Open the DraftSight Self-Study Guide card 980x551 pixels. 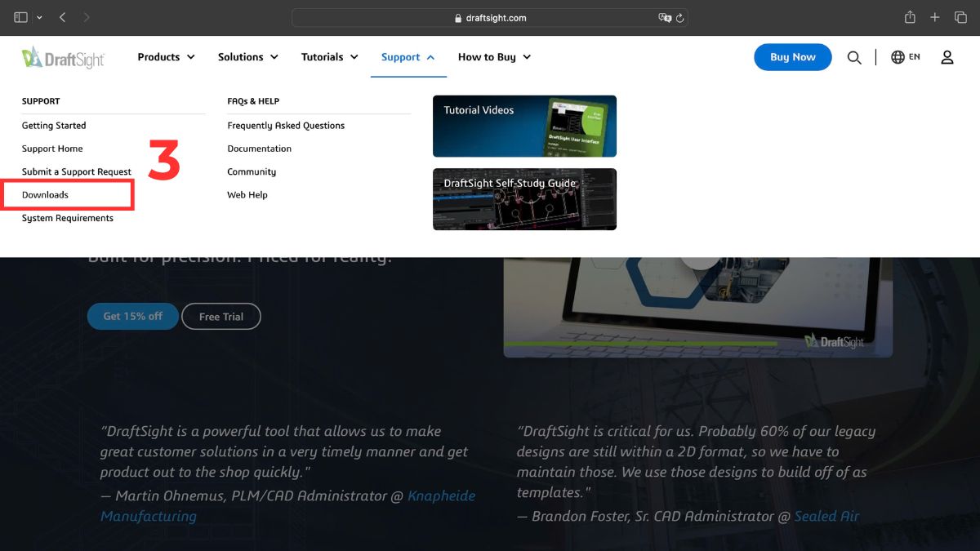point(524,199)
